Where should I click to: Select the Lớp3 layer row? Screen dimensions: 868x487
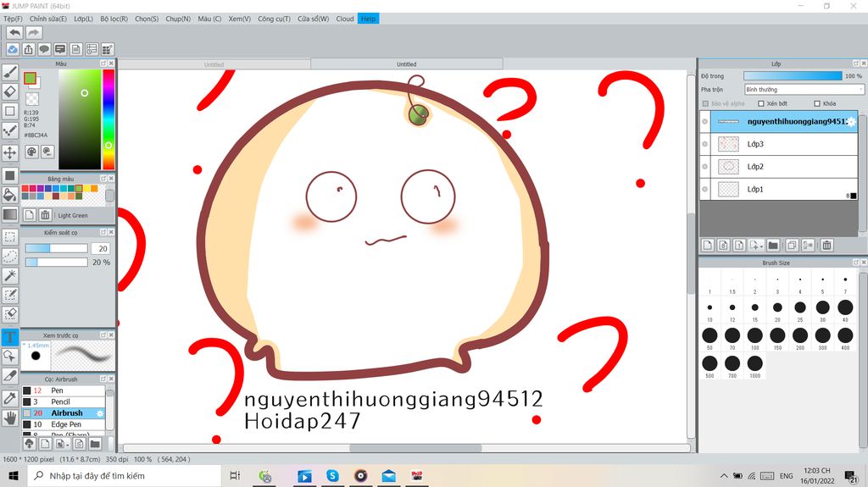(778, 144)
